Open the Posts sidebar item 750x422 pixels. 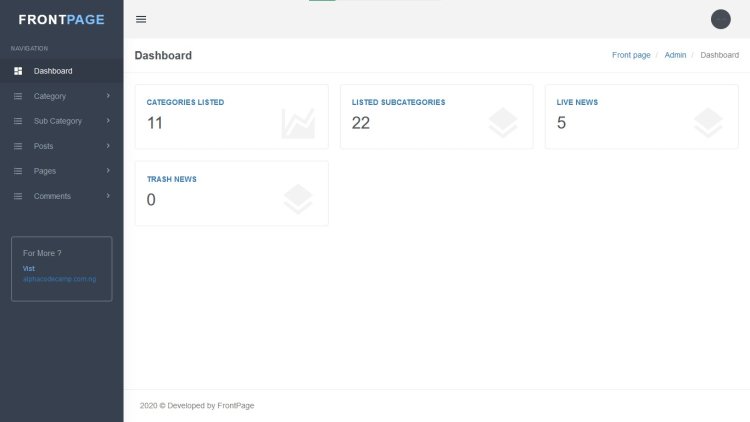tap(62, 146)
